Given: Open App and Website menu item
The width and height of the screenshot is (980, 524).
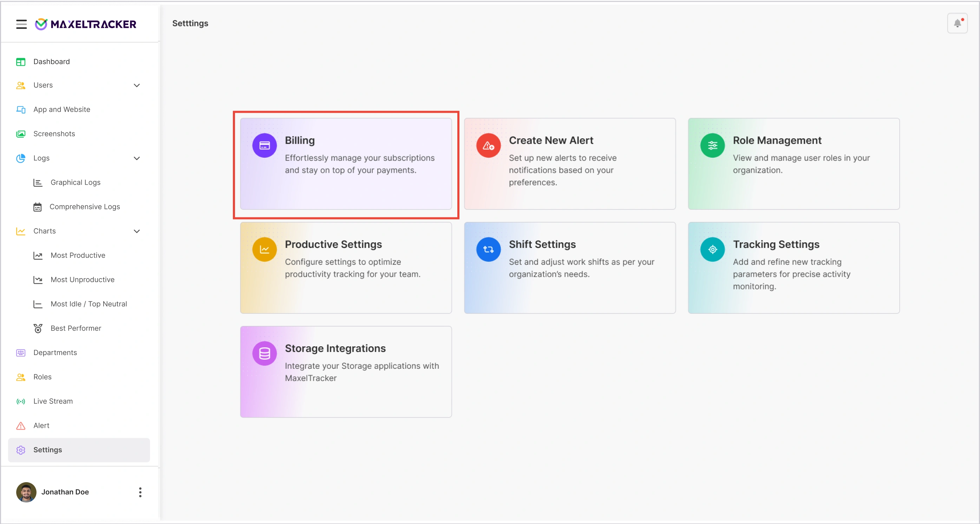Looking at the screenshot, I should [x=79, y=110].
